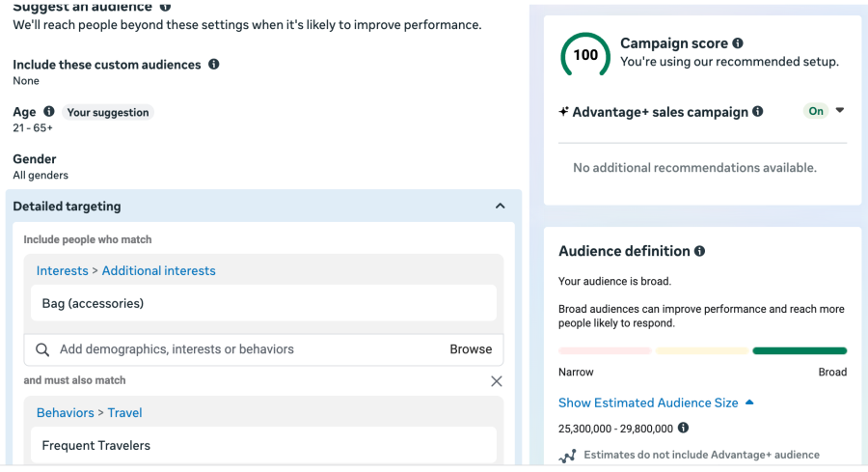Open the Additional interests link
868x472 pixels.
(x=158, y=271)
